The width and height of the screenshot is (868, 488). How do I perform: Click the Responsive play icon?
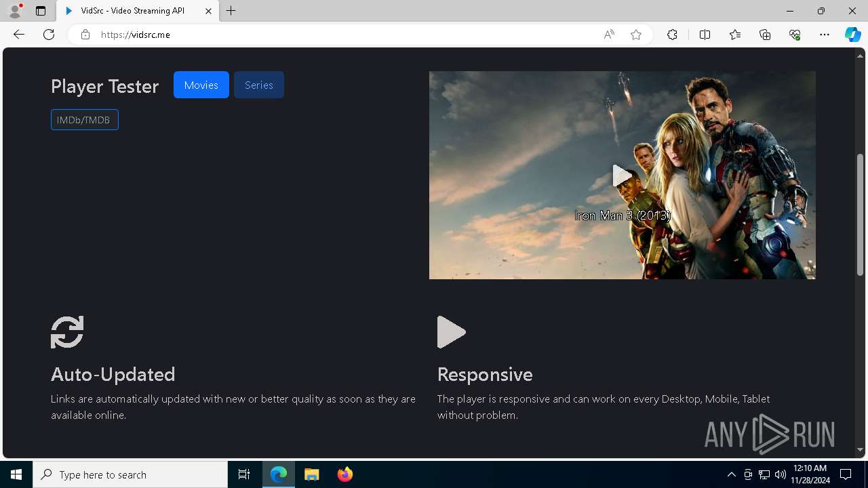pyautogui.click(x=452, y=332)
